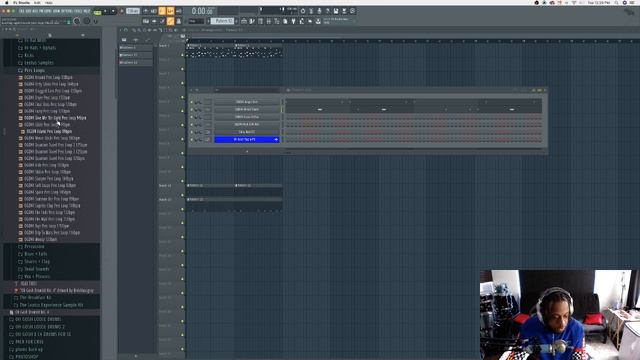Select Pattern 12 in the playlist picker
The height and width of the screenshot is (360, 640).
pyautogui.click(x=135, y=62)
